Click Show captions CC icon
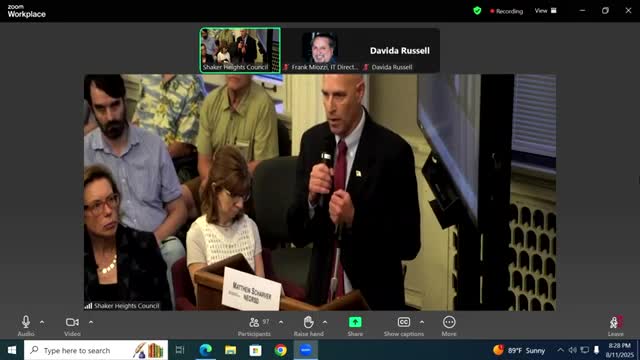 [404, 326]
